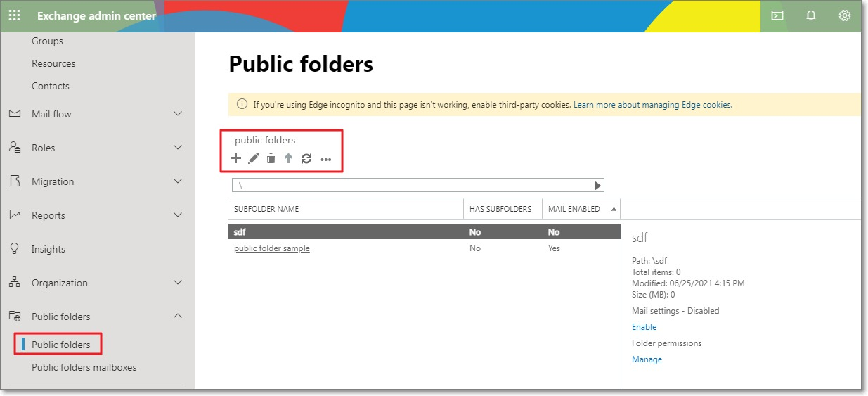
Task: Click the info icon in cookie banner
Action: (242, 105)
